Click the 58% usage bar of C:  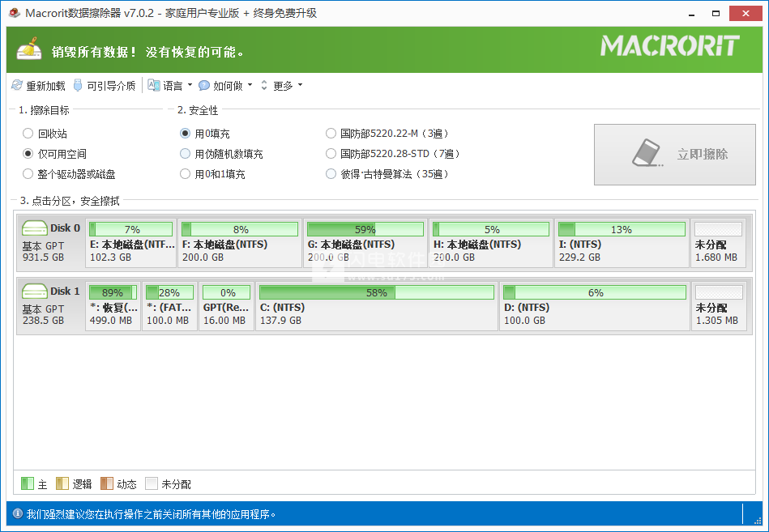pyautogui.click(x=377, y=292)
